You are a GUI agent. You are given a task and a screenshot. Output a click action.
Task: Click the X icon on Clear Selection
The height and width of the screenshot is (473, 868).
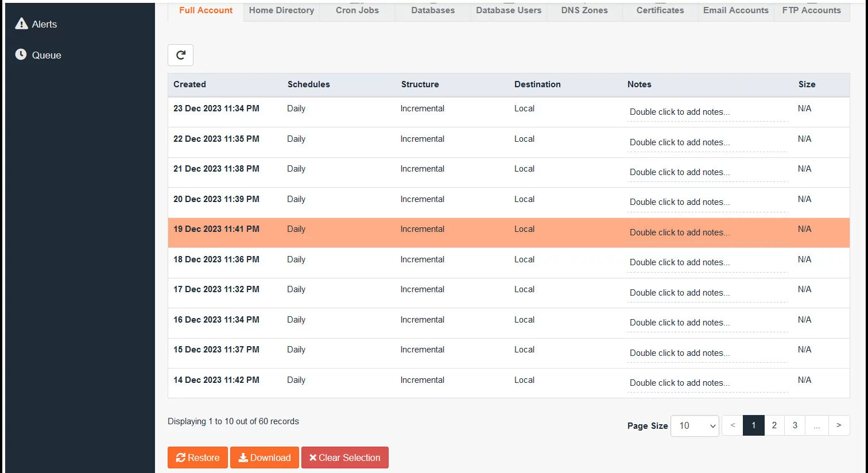[313, 458]
